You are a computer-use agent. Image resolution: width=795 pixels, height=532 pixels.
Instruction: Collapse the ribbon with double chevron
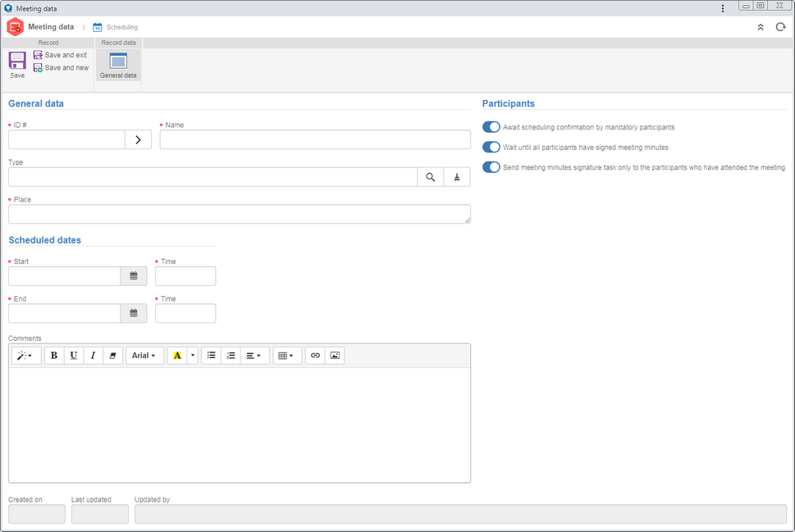761,27
